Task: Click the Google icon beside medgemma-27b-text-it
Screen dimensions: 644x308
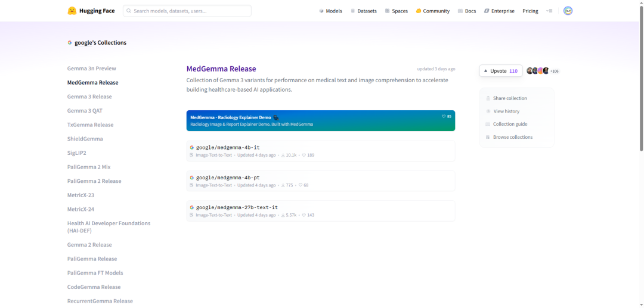Action: [x=192, y=207]
